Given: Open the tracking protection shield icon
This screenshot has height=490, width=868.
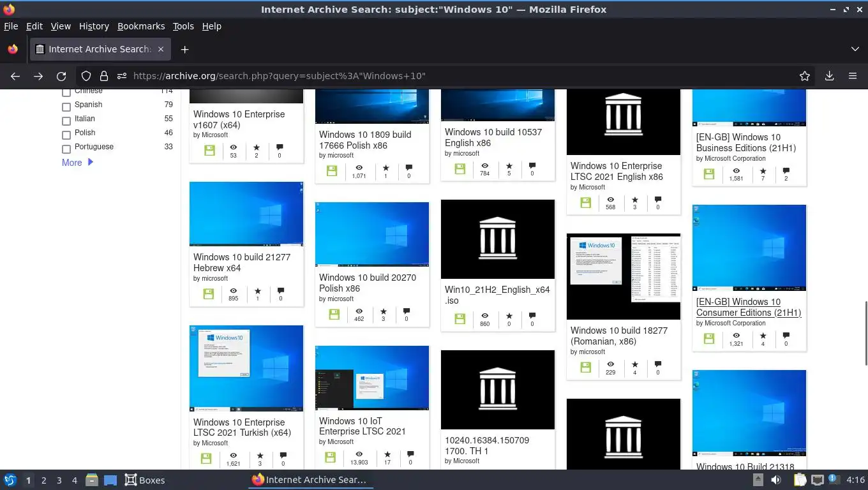Looking at the screenshot, I should pyautogui.click(x=86, y=76).
